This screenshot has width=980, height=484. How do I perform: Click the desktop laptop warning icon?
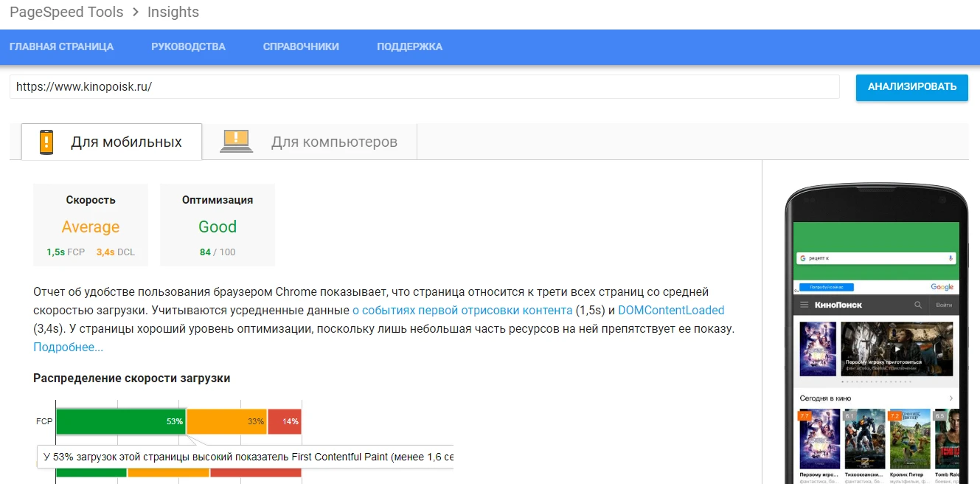[x=236, y=141]
